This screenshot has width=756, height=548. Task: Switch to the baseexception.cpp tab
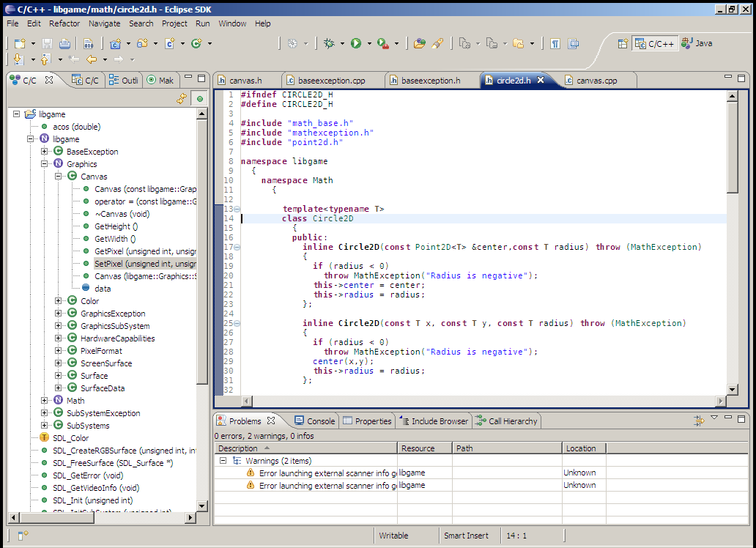point(332,80)
